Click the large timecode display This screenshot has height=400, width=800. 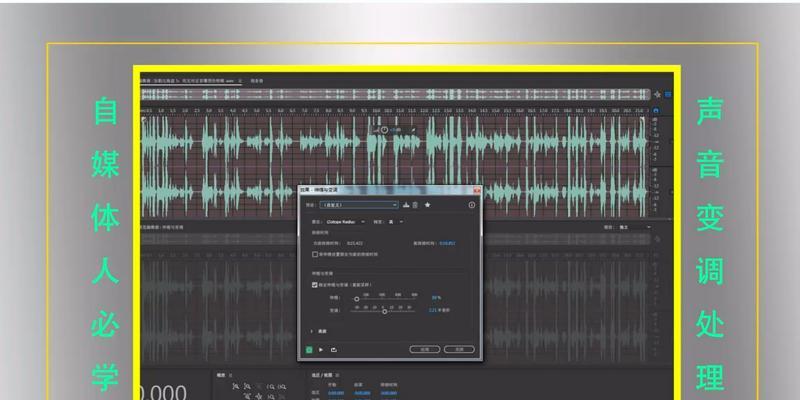pos(164,393)
